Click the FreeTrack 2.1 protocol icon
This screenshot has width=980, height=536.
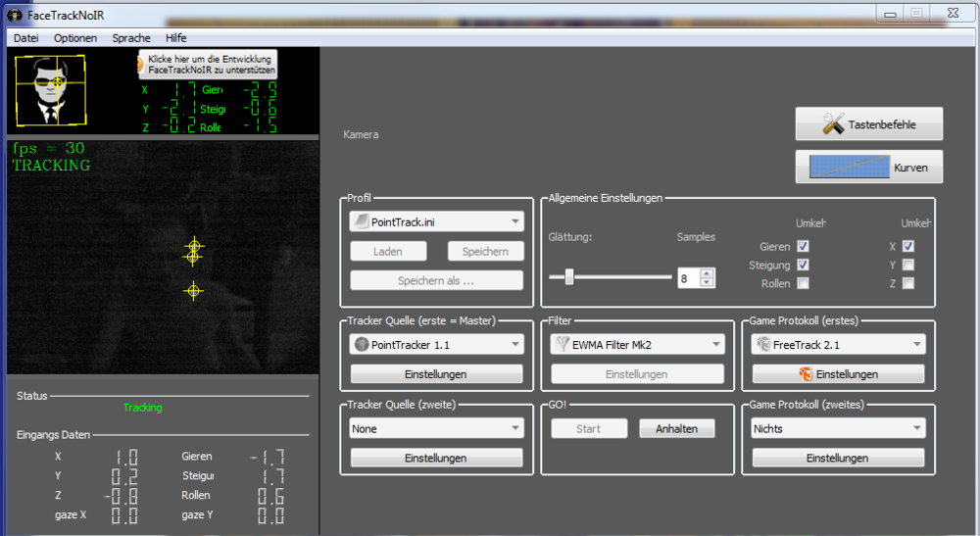click(763, 344)
